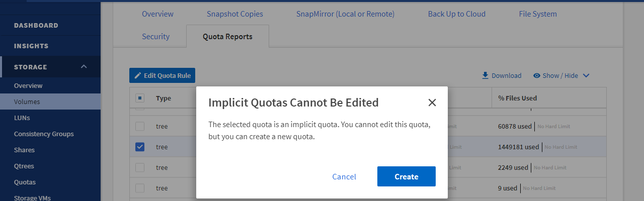Click the % Files Used column header
This screenshot has height=201, width=644.
coord(517,98)
